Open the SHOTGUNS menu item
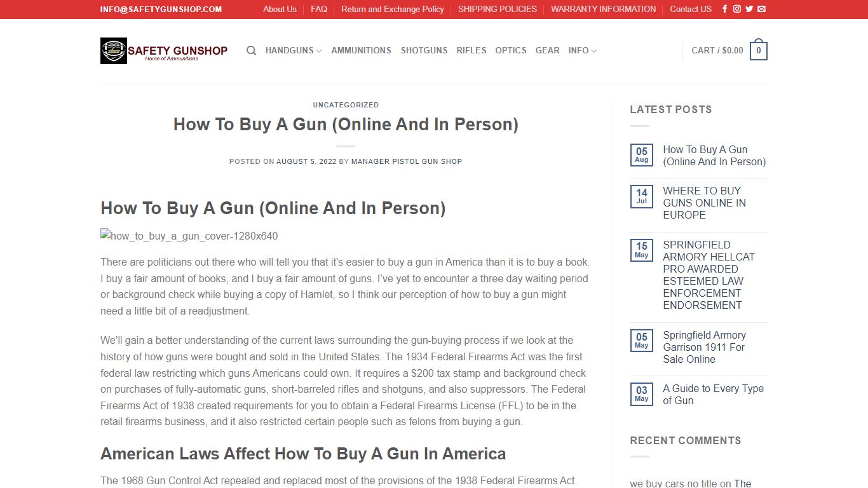 [424, 50]
